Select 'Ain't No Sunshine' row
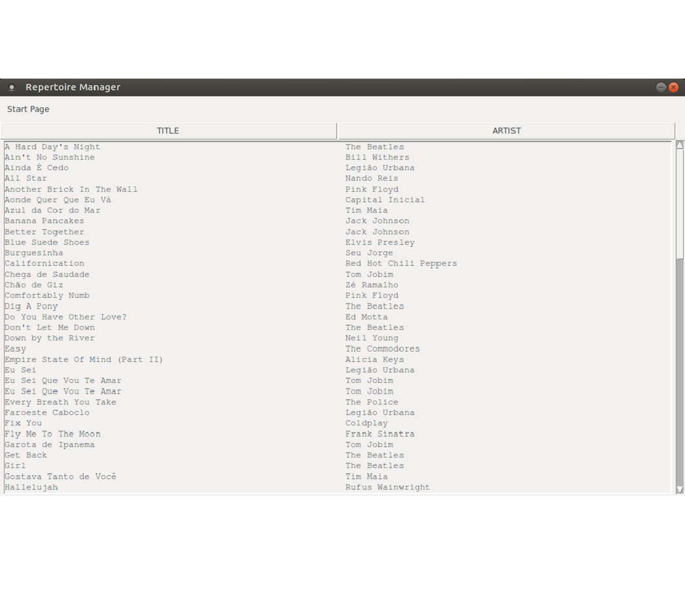Viewport: 685px width, 616px height. coord(50,157)
